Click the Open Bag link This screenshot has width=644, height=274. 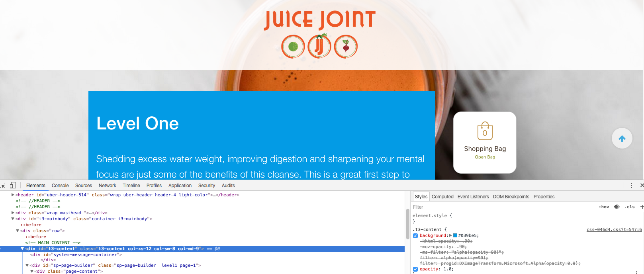point(485,157)
